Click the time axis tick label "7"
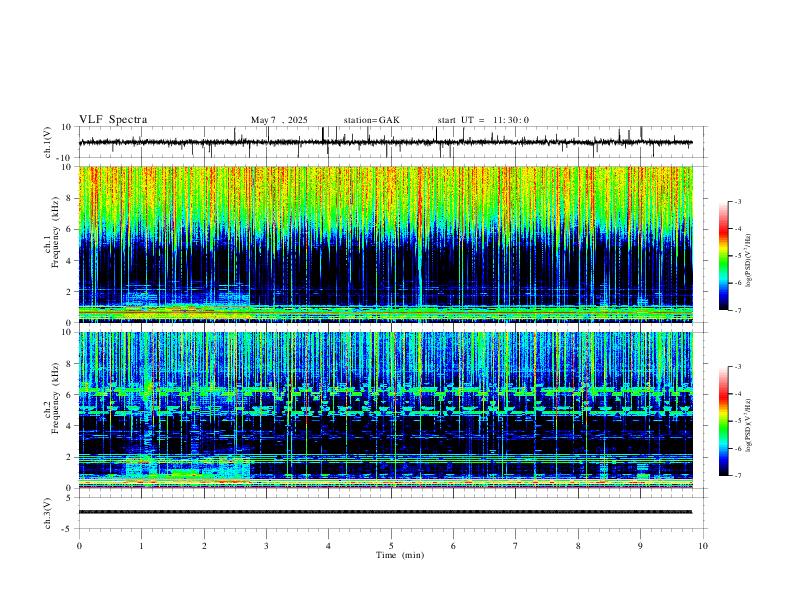The width and height of the screenshot is (792, 612). point(516,546)
